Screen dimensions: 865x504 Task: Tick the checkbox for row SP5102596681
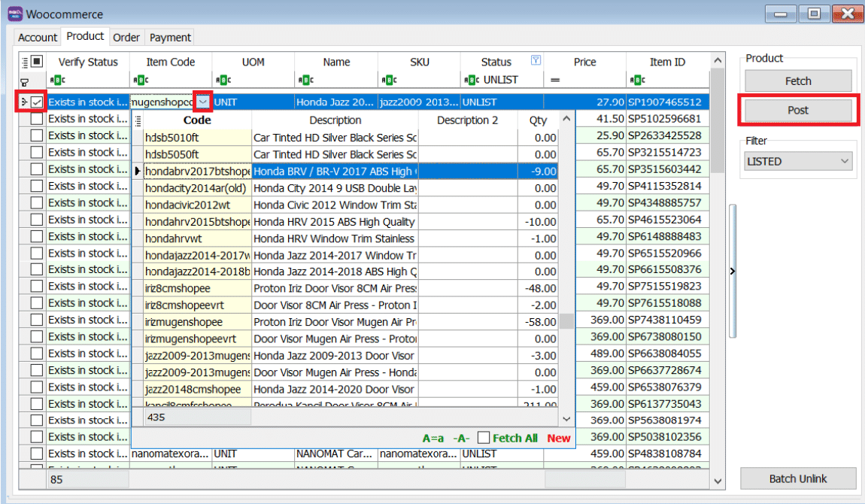(37, 119)
